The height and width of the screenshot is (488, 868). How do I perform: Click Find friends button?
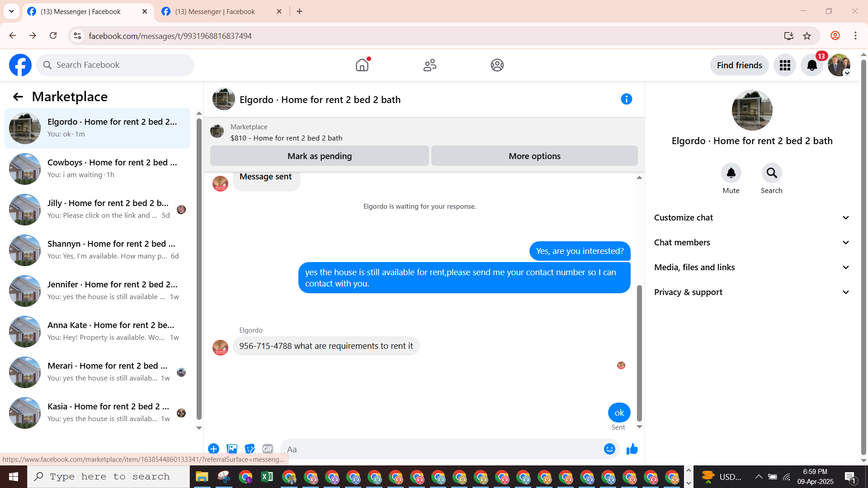740,66
